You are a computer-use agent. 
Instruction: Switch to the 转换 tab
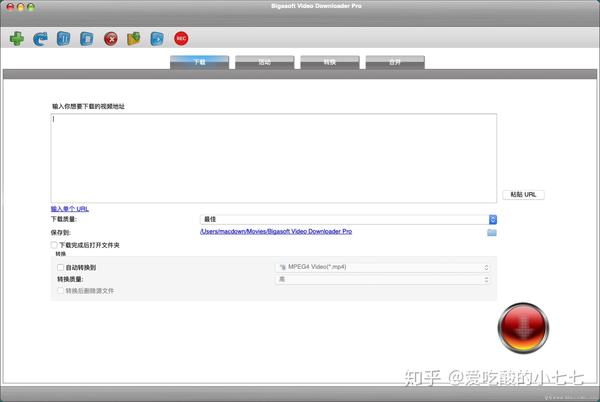330,62
